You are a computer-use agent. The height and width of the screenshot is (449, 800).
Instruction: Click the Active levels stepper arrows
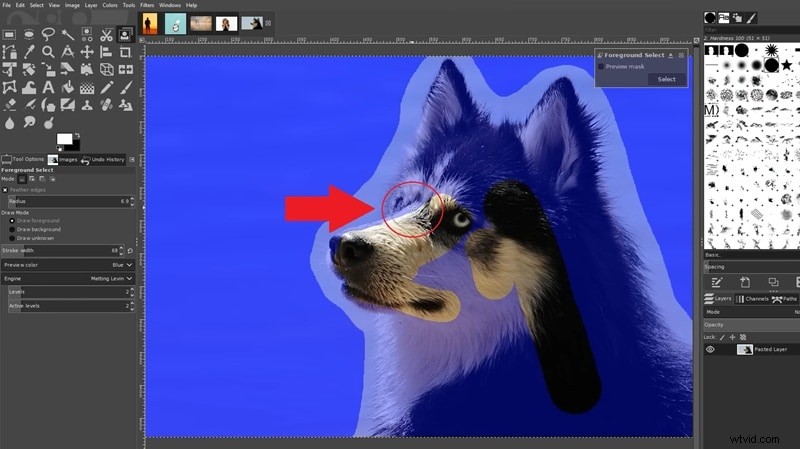click(132, 306)
